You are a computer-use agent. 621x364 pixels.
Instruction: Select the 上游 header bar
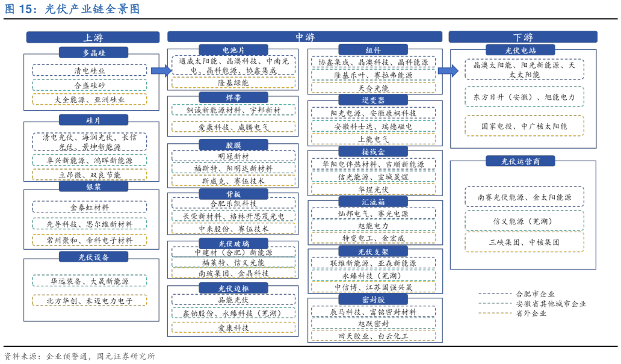pyautogui.click(x=93, y=37)
